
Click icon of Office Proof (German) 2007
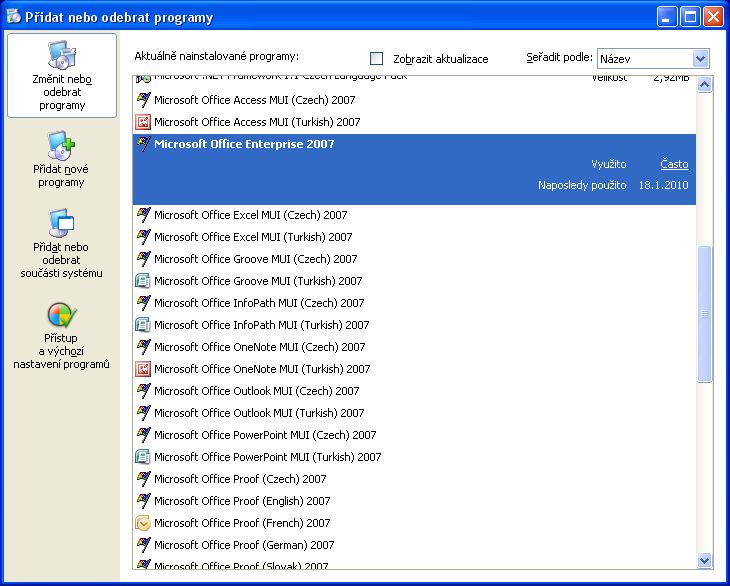143,545
